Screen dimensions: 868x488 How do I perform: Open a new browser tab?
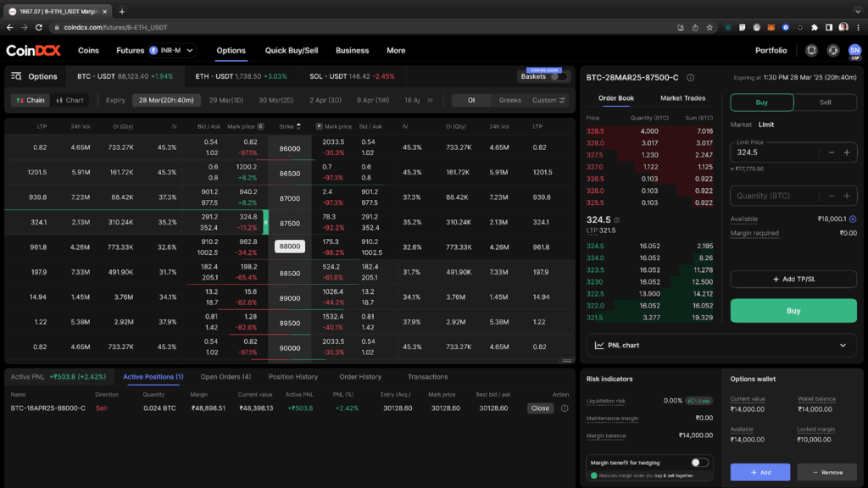click(122, 11)
